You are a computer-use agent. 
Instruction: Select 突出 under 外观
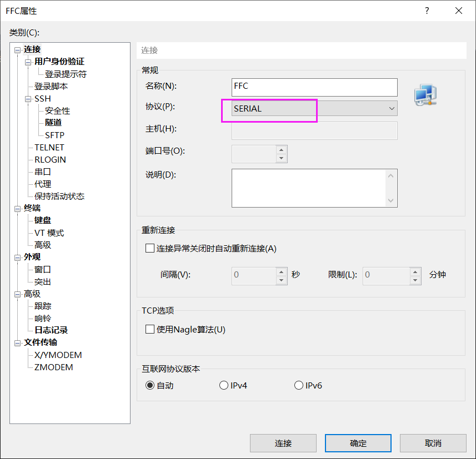point(43,282)
